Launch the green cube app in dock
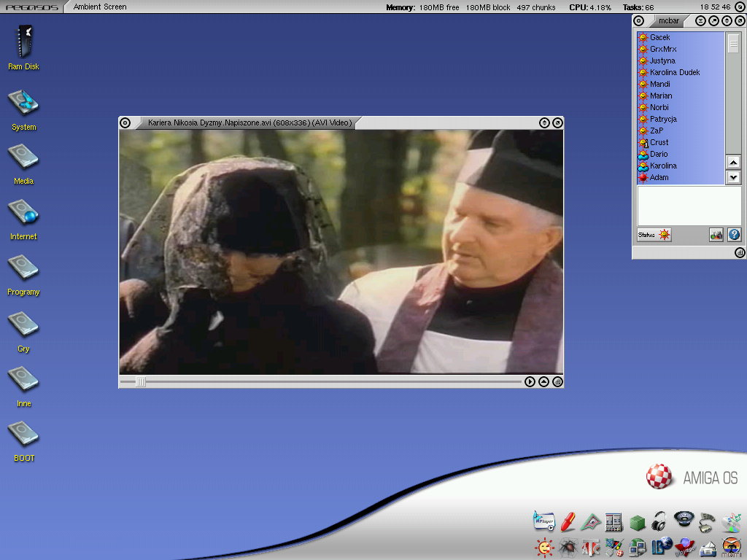Screen dimensions: 747x560 click(638, 523)
